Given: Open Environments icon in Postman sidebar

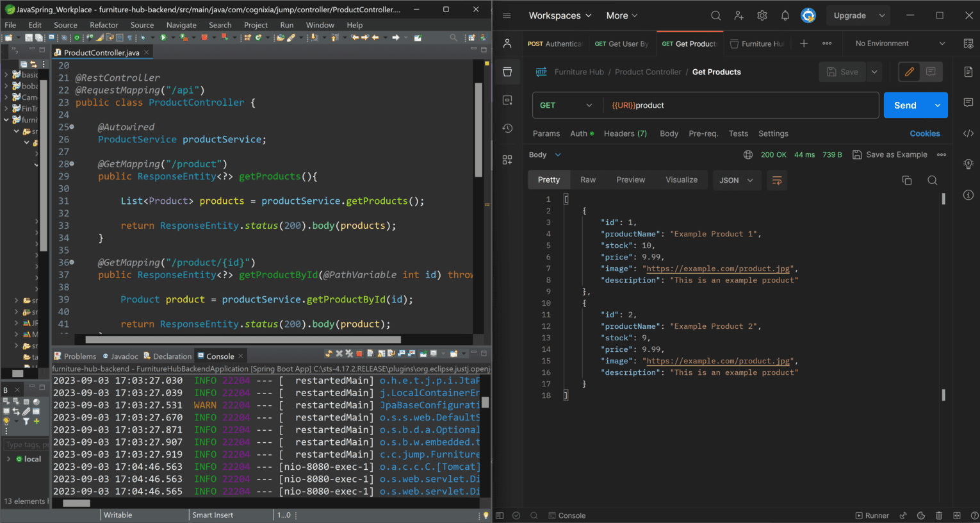Looking at the screenshot, I should pos(507,100).
